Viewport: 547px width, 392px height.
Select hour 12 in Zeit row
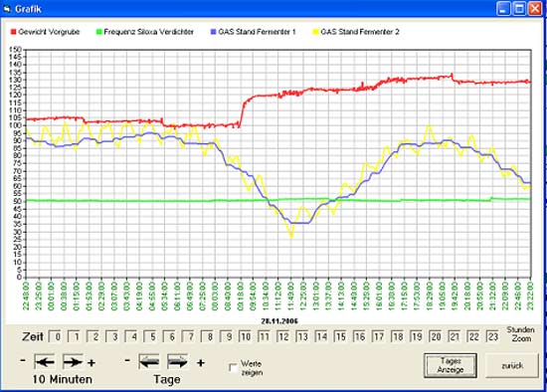pyautogui.click(x=283, y=337)
